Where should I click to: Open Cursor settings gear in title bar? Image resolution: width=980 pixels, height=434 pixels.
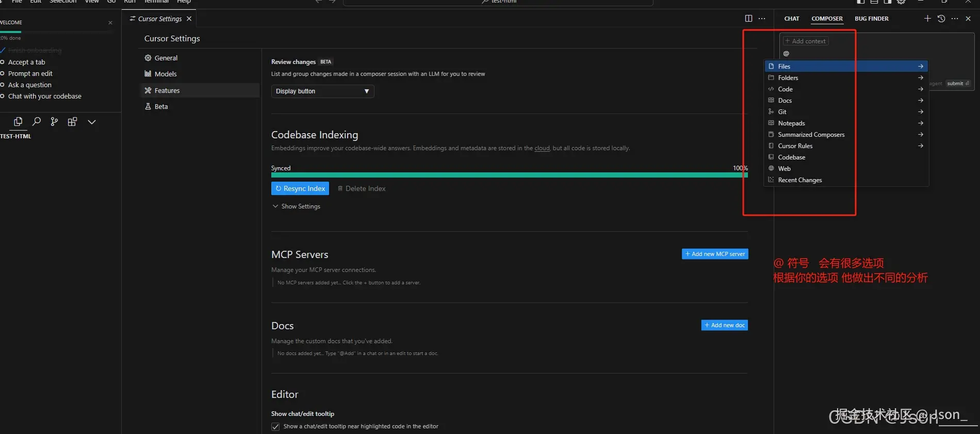pyautogui.click(x=901, y=2)
